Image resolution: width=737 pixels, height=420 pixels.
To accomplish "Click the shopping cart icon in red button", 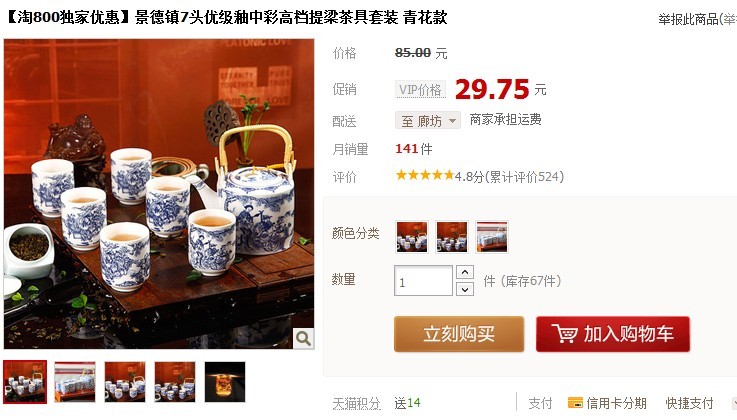I will [565, 334].
